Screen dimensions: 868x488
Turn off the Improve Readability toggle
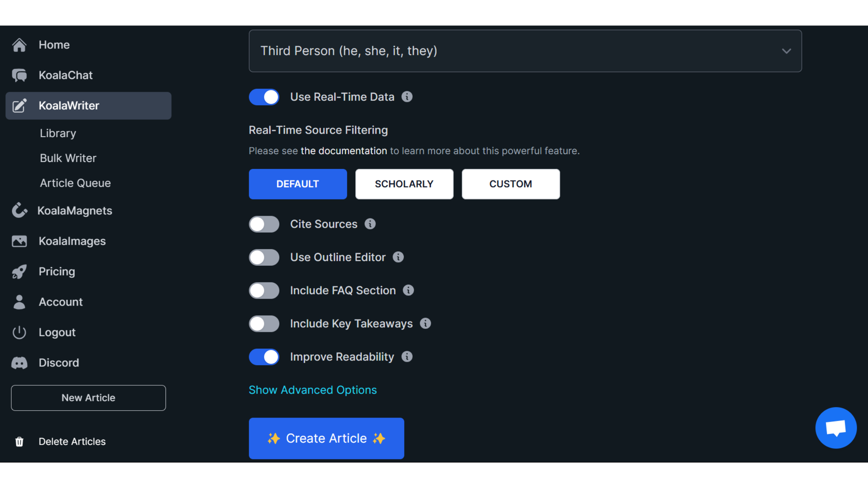(264, 357)
